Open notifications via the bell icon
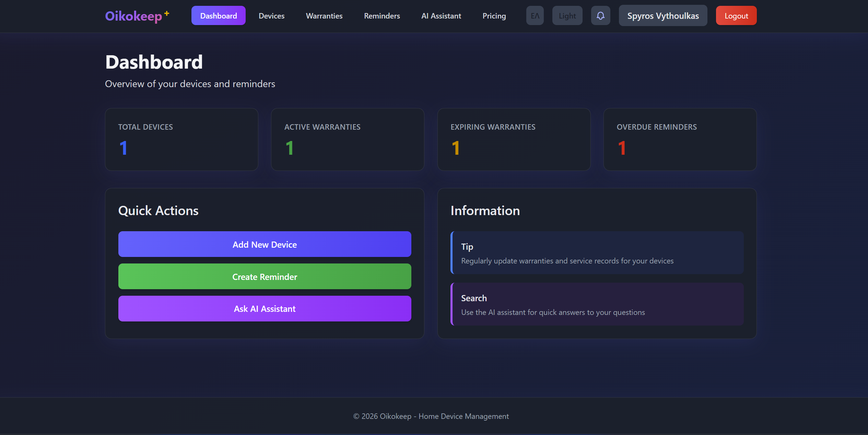 tap(600, 15)
